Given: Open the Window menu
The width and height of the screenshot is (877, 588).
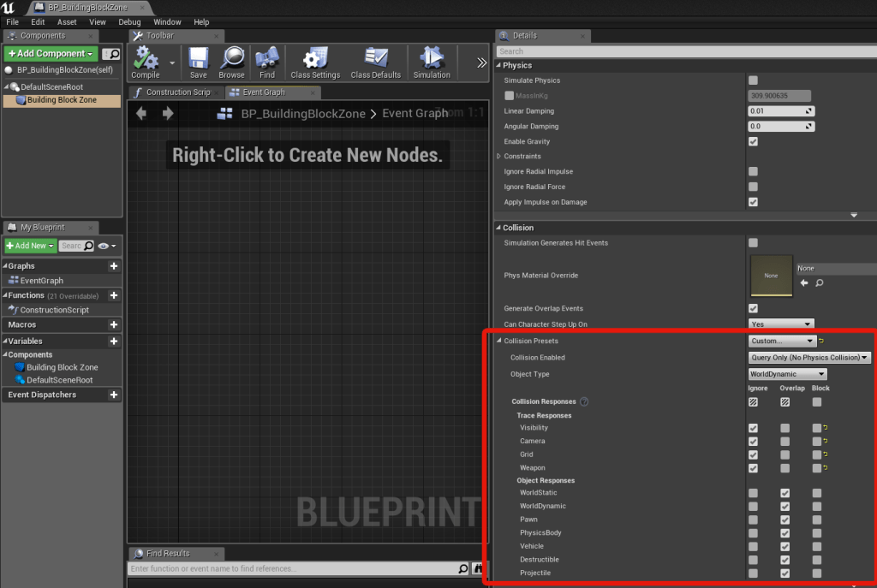Looking at the screenshot, I should point(167,21).
